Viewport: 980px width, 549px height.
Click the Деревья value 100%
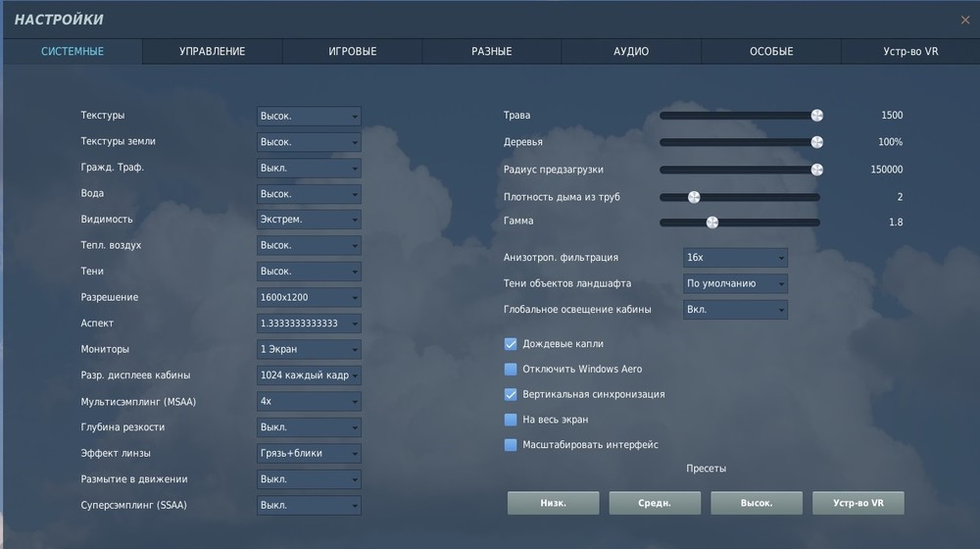[x=890, y=142]
